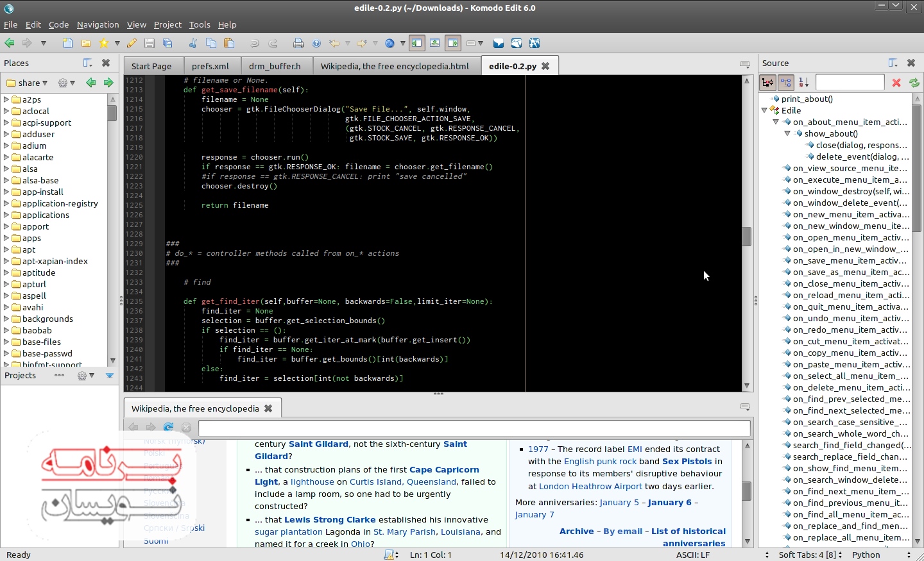Click the New File icon in toolbar
This screenshot has width=924, height=561.
coord(68,43)
